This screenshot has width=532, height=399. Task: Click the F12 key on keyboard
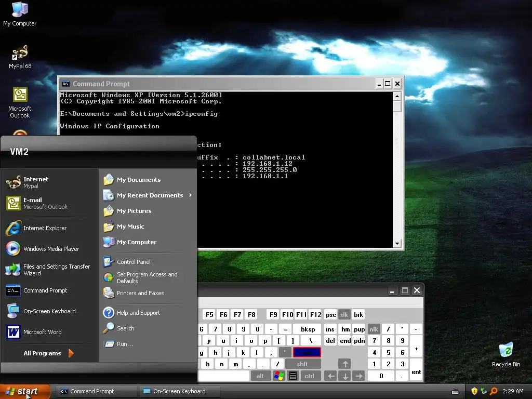point(315,314)
